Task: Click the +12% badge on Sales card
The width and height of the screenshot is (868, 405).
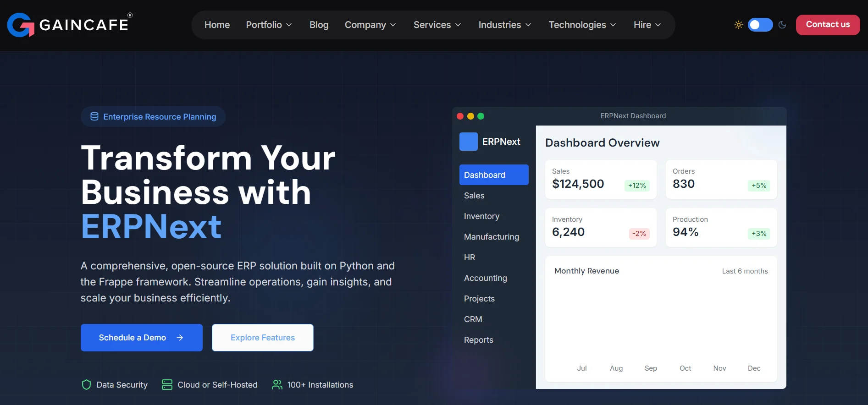Action: pyautogui.click(x=637, y=186)
